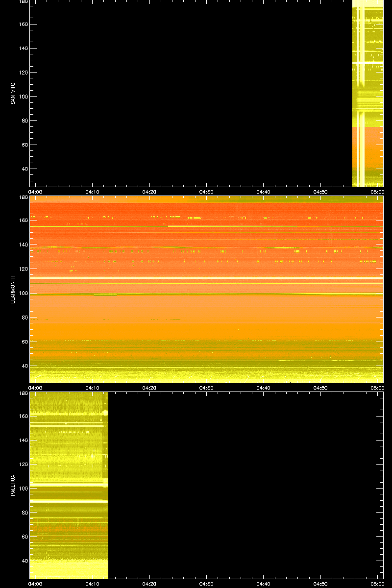
Task: Select the 05:00 time label under San Vito panel
Action: pyautogui.click(x=377, y=192)
